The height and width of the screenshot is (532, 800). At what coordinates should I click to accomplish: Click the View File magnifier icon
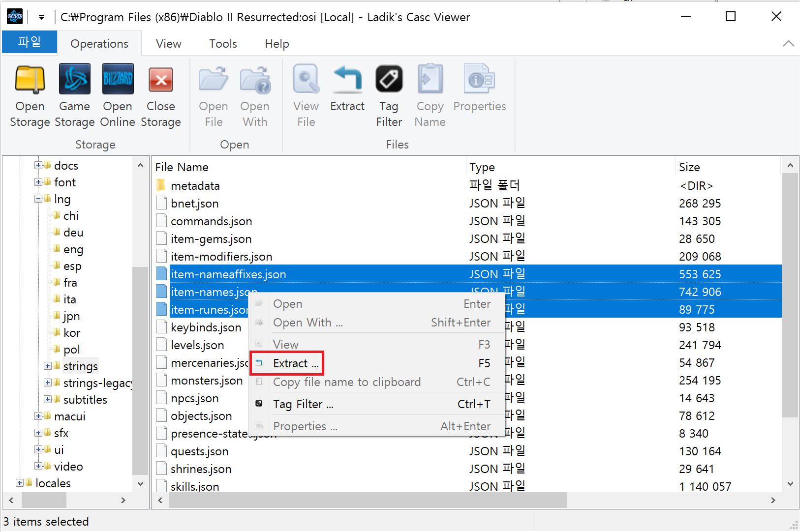click(306, 79)
